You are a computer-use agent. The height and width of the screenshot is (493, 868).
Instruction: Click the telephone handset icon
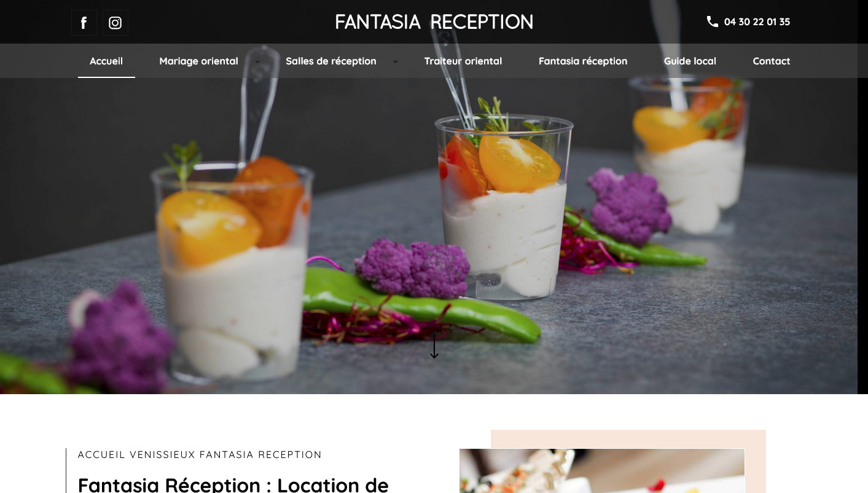click(x=713, y=21)
